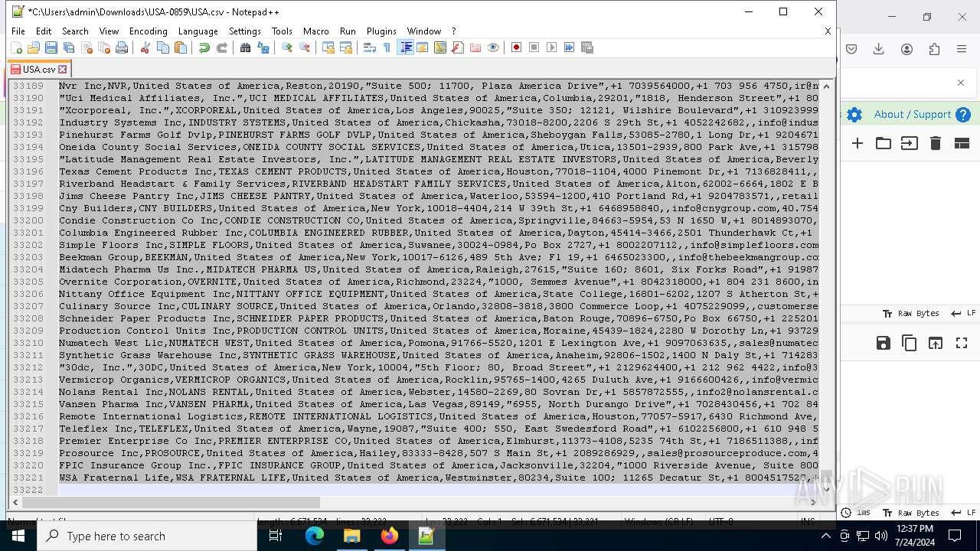The image size is (980, 551).
Task: Click the horizontal scrollbar right arrow
Action: (813, 502)
